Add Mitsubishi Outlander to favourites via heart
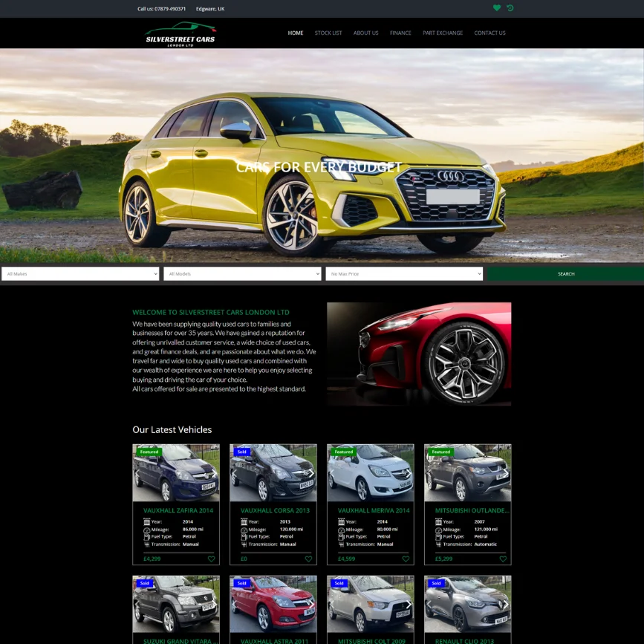644x644 pixels. point(503,559)
